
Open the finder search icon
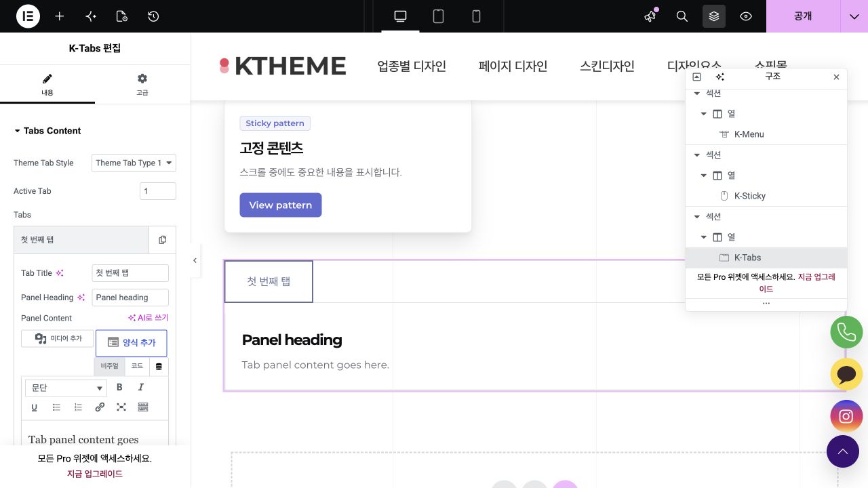pyautogui.click(x=682, y=16)
